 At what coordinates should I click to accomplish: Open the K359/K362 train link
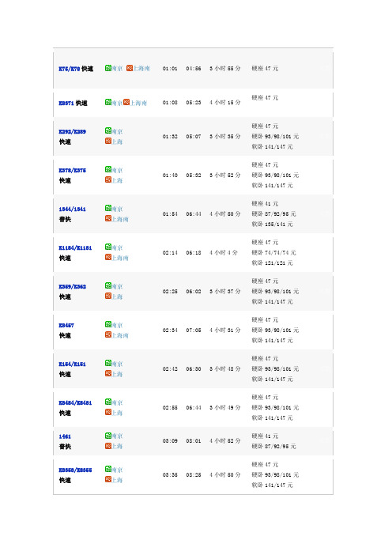pyautogui.click(x=72, y=286)
